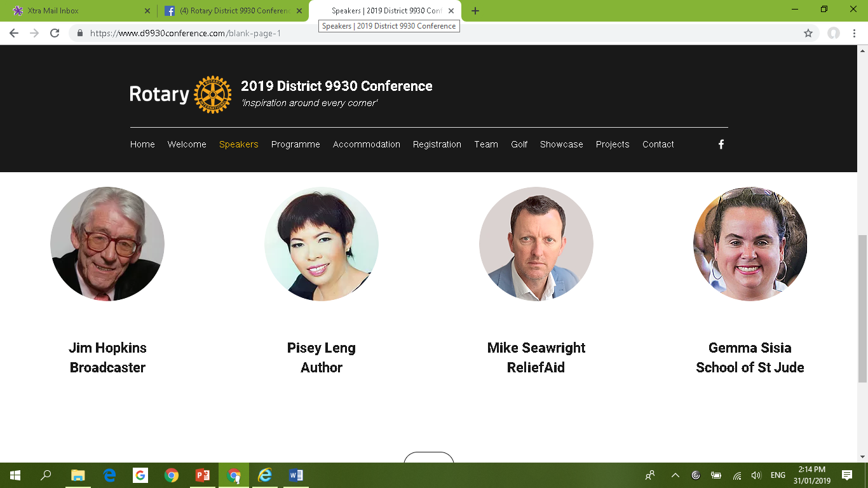Open the Programme menu item
The image size is (868, 488).
click(295, 144)
